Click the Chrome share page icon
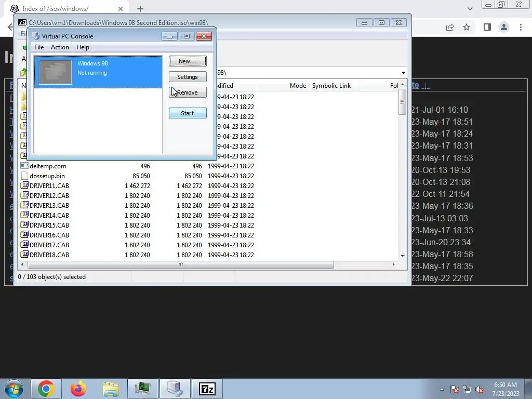Image resolution: width=532 pixels, height=399 pixels. 450,27
